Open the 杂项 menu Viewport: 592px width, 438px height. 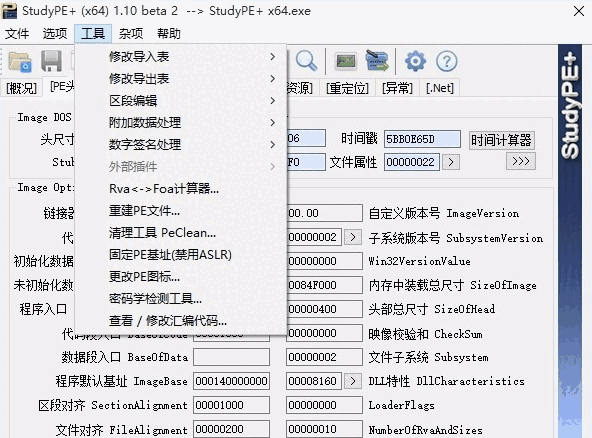pyautogui.click(x=131, y=34)
